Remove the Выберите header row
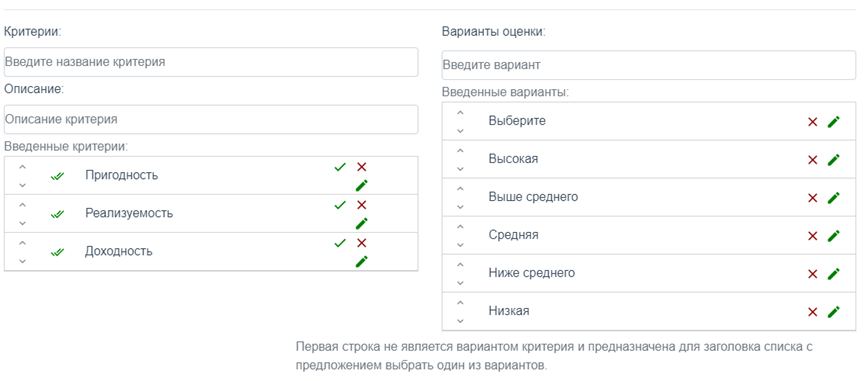Screen dimensions: 864x381 [812, 122]
